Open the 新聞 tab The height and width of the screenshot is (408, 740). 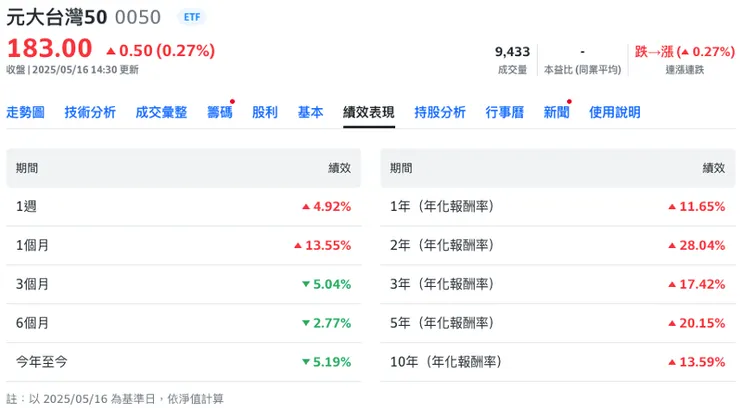tap(556, 112)
